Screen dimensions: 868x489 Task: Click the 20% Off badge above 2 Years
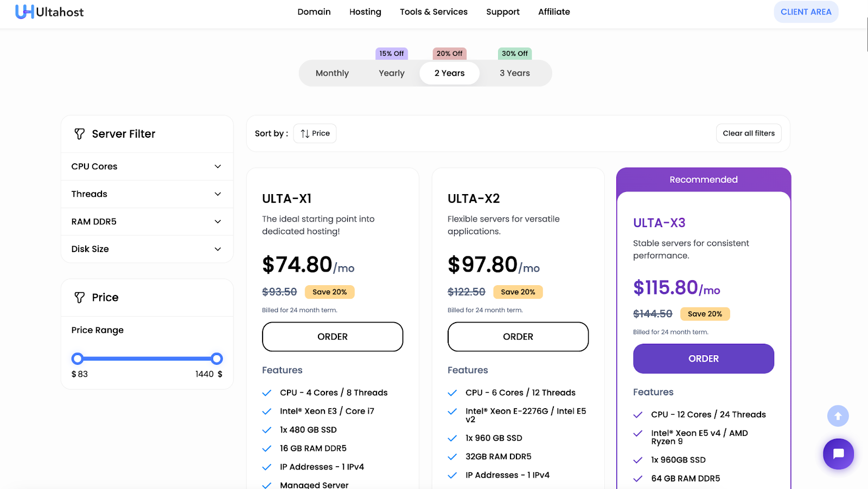pyautogui.click(x=450, y=54)
